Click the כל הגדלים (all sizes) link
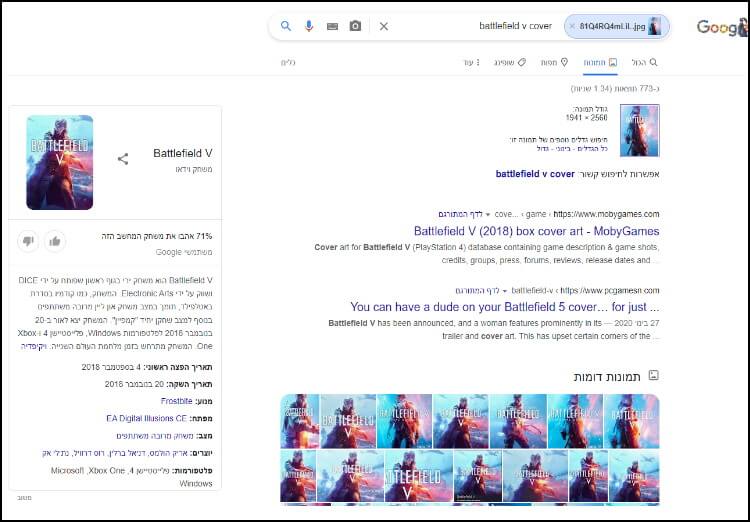Viewport: 750px width, 522px height. [593, 149]
